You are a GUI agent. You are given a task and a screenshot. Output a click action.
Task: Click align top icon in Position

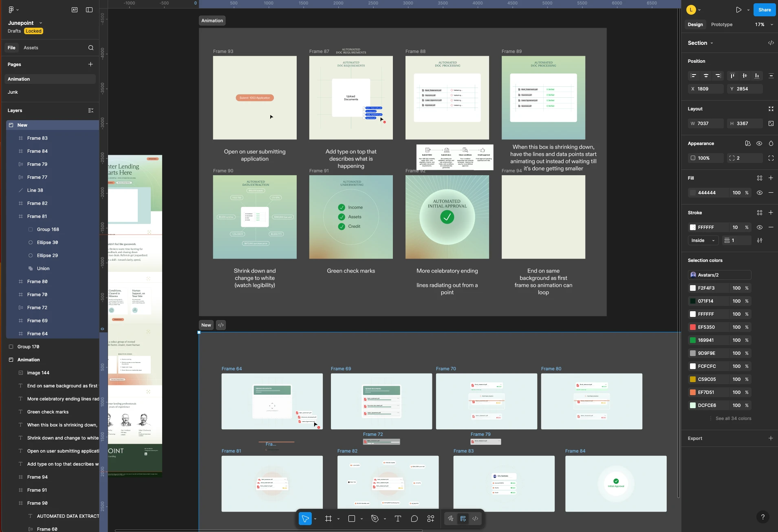732,76
